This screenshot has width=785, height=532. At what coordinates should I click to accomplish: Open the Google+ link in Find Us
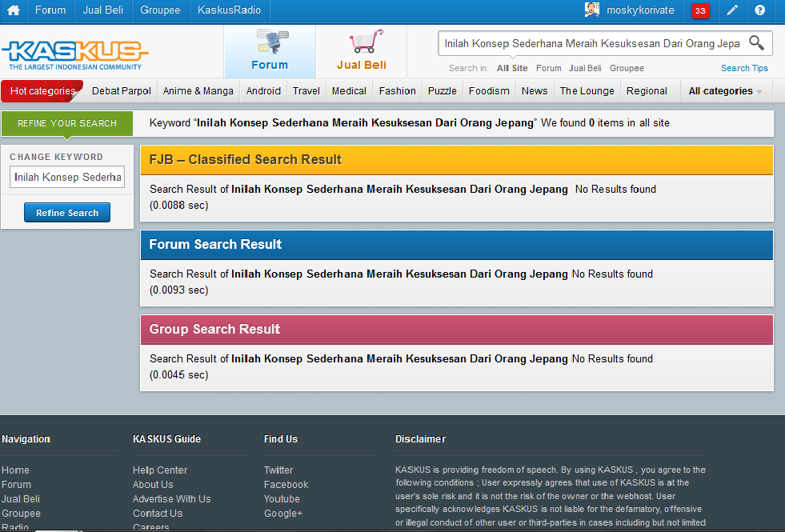(x=283, y=514)
